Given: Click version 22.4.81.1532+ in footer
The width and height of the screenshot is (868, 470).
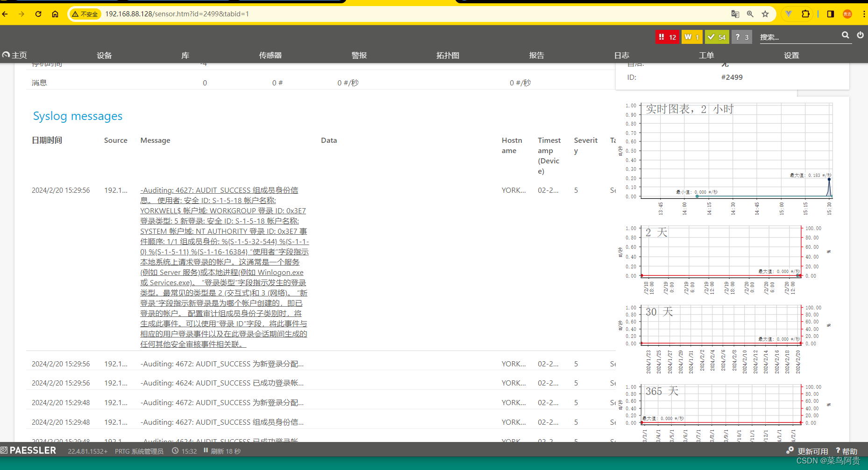Looking at the screenshot, I should pos(88,451).
